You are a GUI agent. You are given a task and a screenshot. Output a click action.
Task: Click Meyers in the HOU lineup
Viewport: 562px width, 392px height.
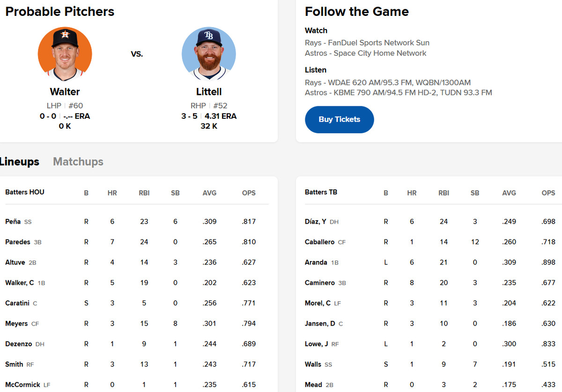click(x=16, y=324)
